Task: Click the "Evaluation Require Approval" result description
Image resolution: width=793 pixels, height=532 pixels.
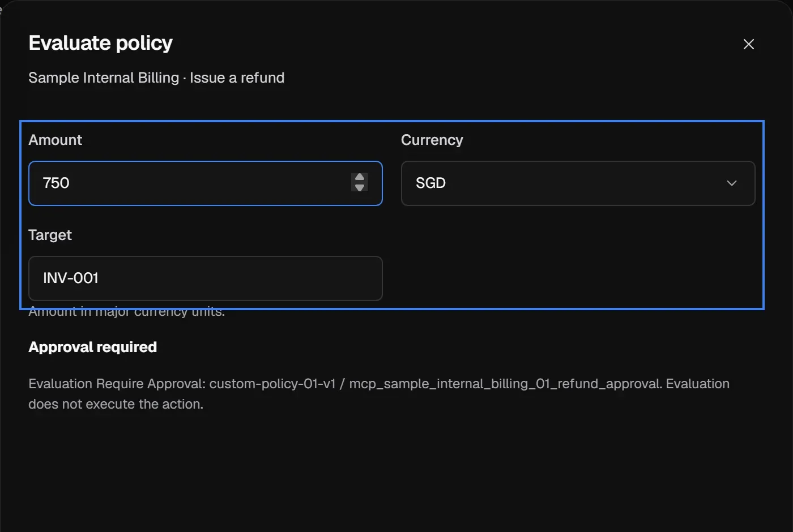Action: click(379, 394)
